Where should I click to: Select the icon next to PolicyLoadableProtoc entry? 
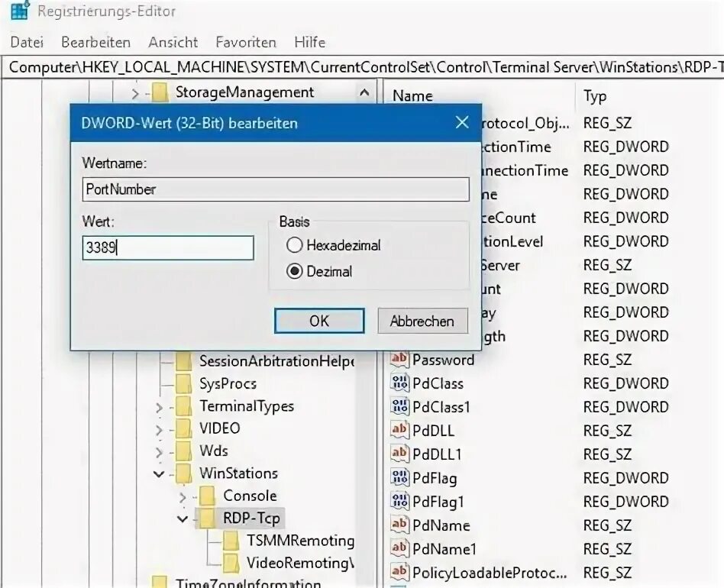399,572
